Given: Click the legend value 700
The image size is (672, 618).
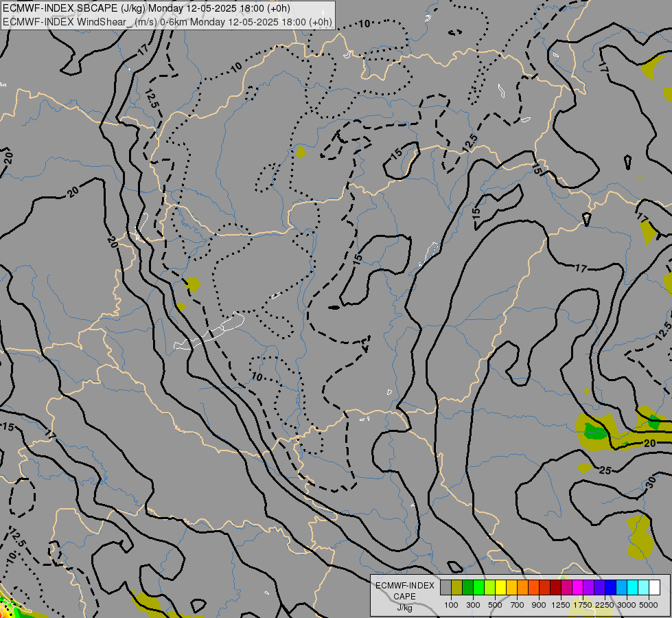Looking at the screenshot, I should (518, 605).
